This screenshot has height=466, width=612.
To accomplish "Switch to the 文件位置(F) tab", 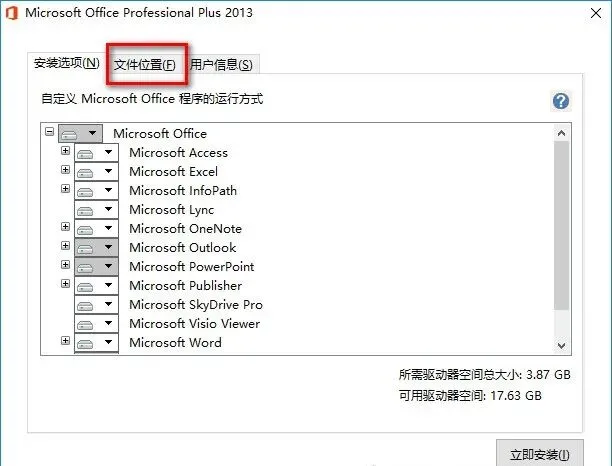I will point(145,64).
